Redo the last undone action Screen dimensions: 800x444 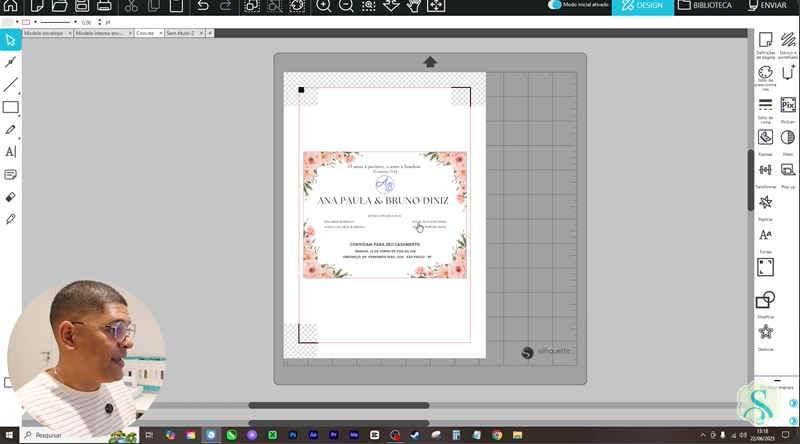[x=225, y=6]
